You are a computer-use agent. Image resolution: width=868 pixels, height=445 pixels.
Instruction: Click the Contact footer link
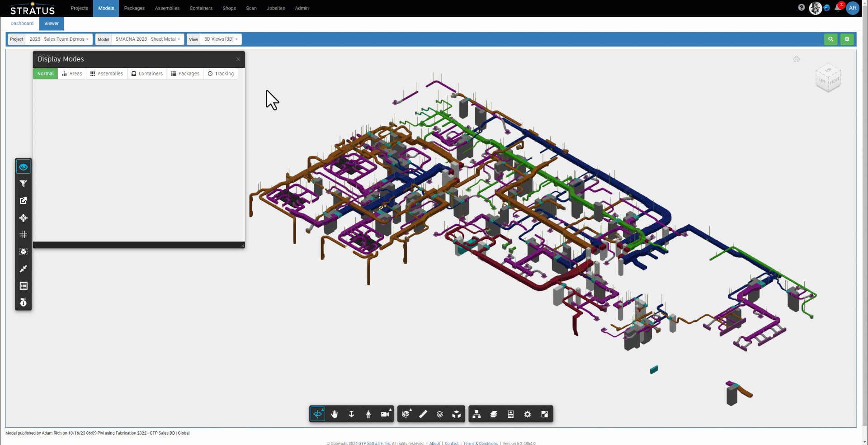point(452,443)
